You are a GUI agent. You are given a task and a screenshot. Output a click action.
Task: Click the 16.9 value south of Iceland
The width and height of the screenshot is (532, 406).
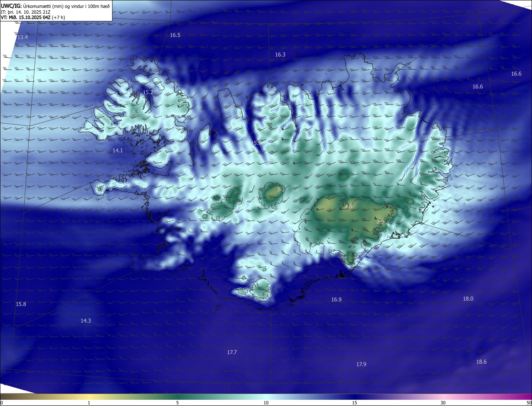pyautogui.click(x=336, y=300)
